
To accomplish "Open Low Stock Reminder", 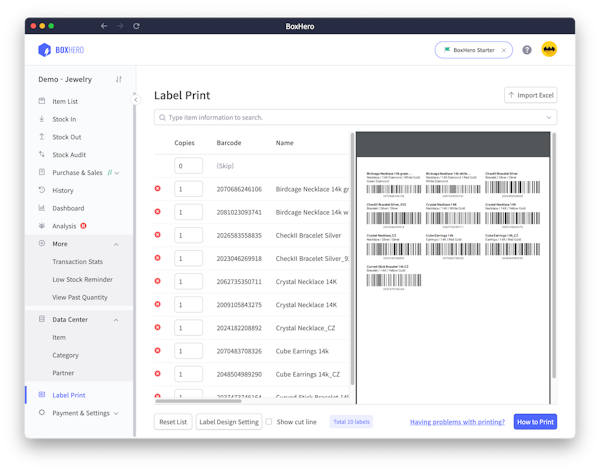I will (x=83, y=280).
